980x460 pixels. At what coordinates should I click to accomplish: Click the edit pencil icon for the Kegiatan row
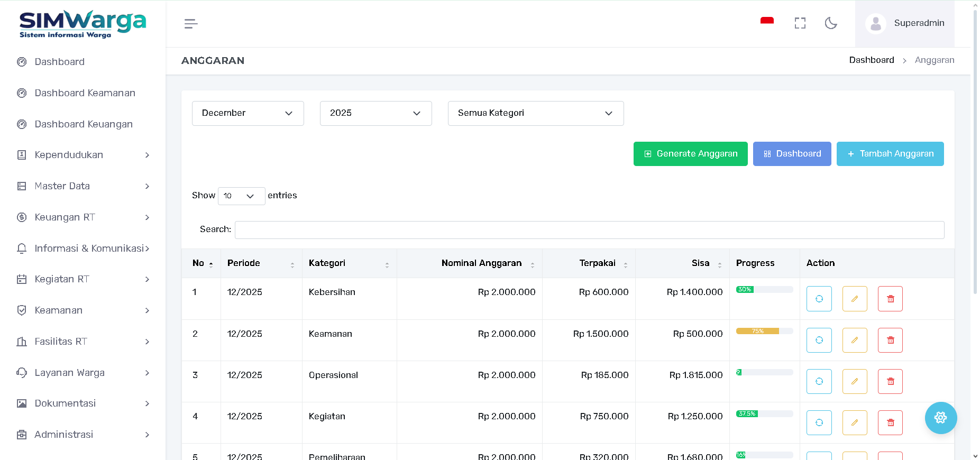(x=854, y=422)
